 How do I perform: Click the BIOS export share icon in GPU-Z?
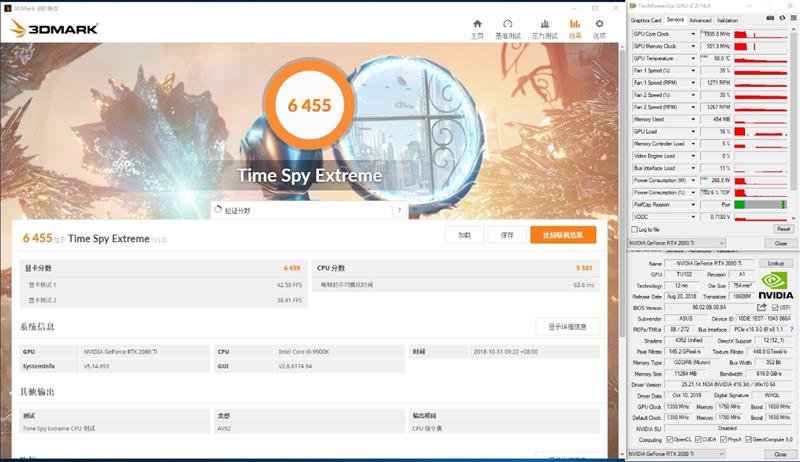tap(762, 307)
